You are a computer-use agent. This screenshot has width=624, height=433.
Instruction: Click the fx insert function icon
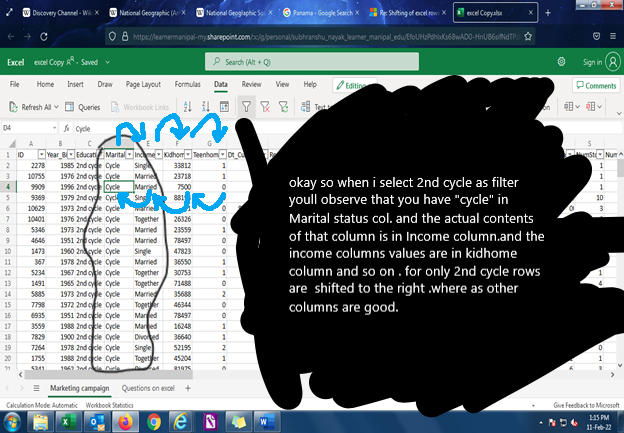66,128
